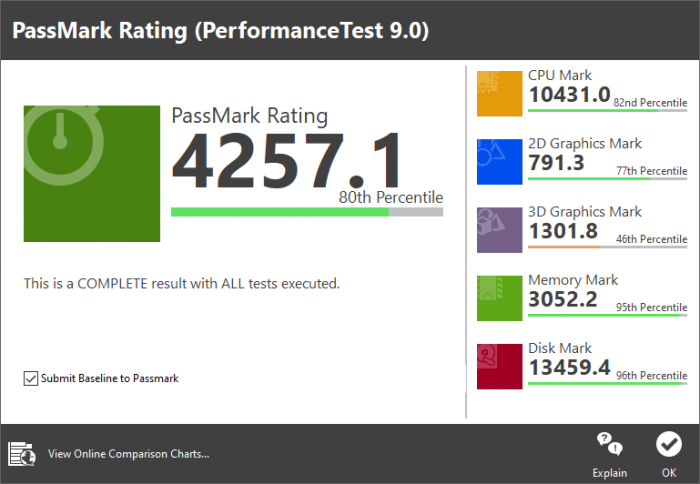Click the green Memory Mark icon
The width and height of the screenshot is (700, 484).
click(500, 297)
